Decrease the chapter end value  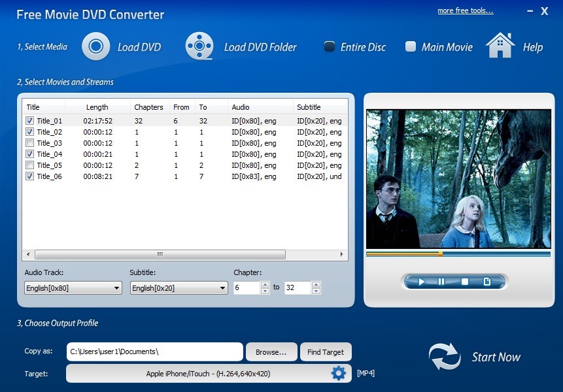pos(316,291)
